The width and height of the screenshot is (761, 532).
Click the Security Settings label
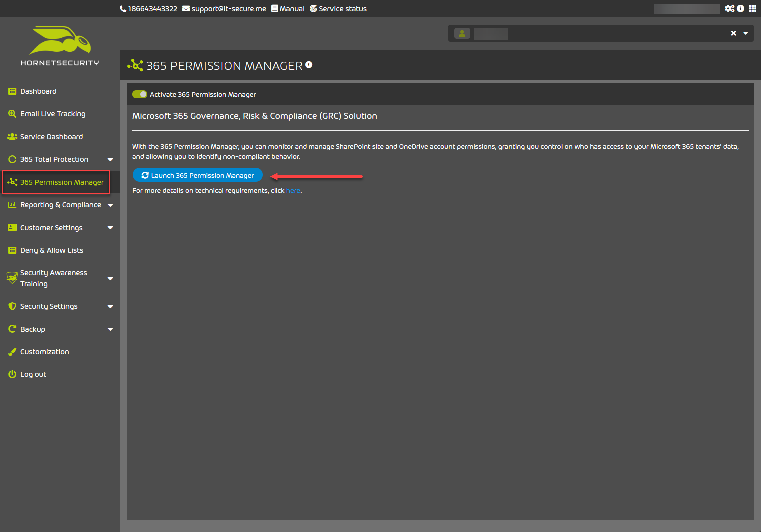pos(49,306)
